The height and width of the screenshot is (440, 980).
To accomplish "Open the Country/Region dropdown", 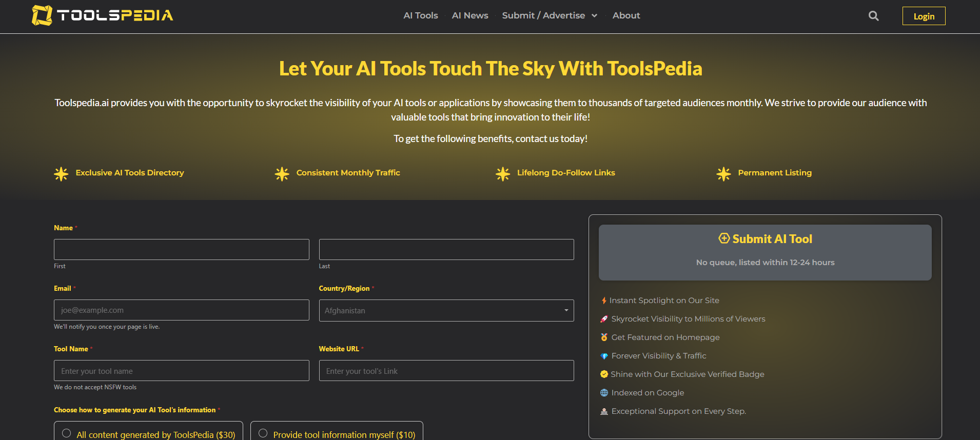I will coord(446,311).
